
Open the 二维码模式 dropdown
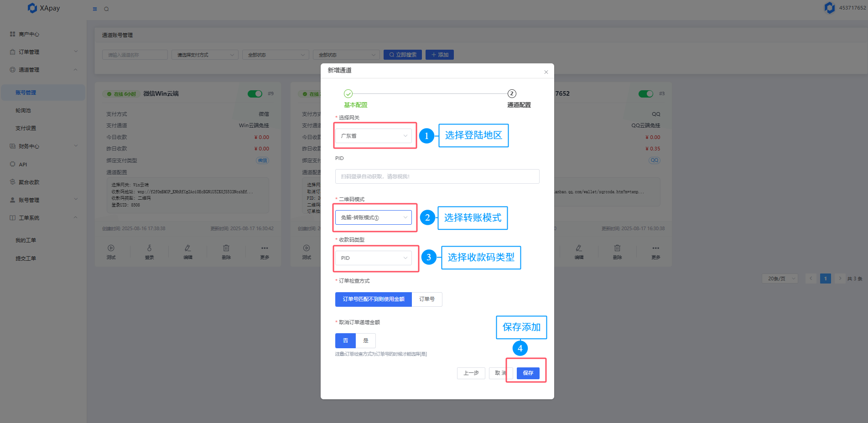pos(373,218)
